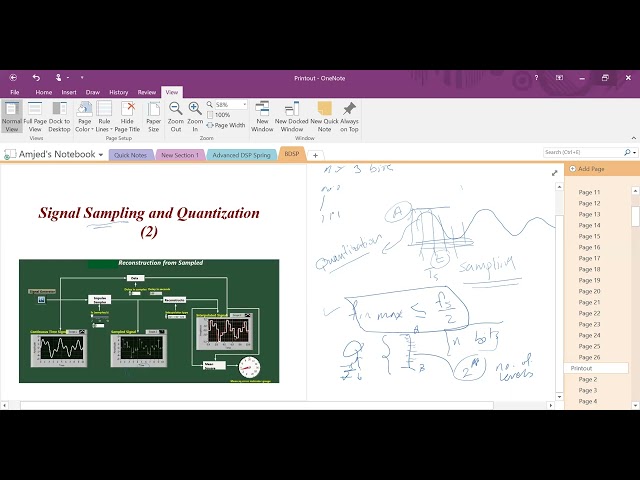Switch to the Review tab

tap(147, 92)
